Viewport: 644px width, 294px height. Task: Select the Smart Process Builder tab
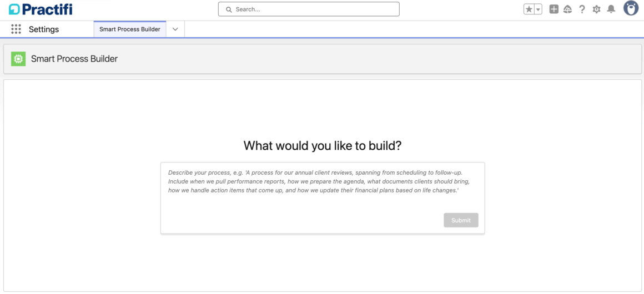[130, 29]
